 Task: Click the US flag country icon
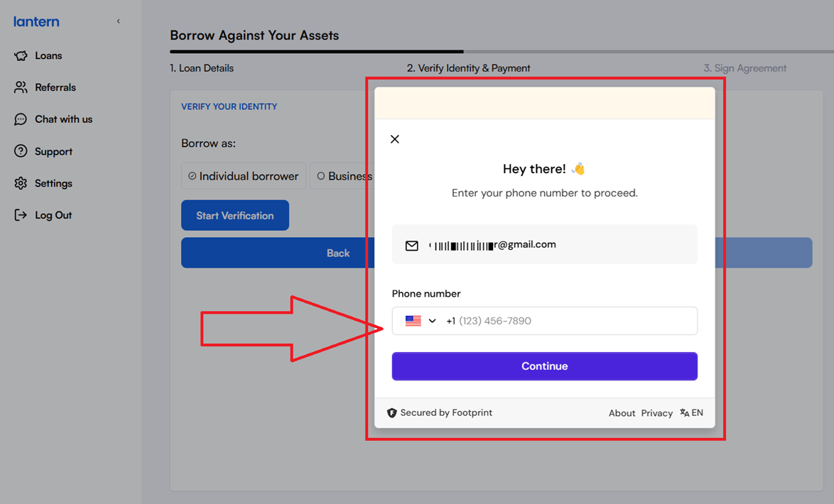(x=413, y=321)
